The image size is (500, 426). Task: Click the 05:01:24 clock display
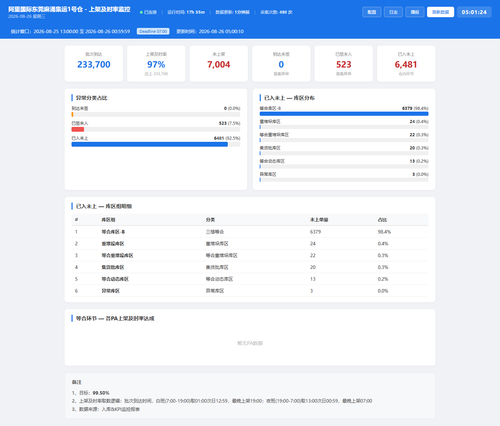coord(474,12)
